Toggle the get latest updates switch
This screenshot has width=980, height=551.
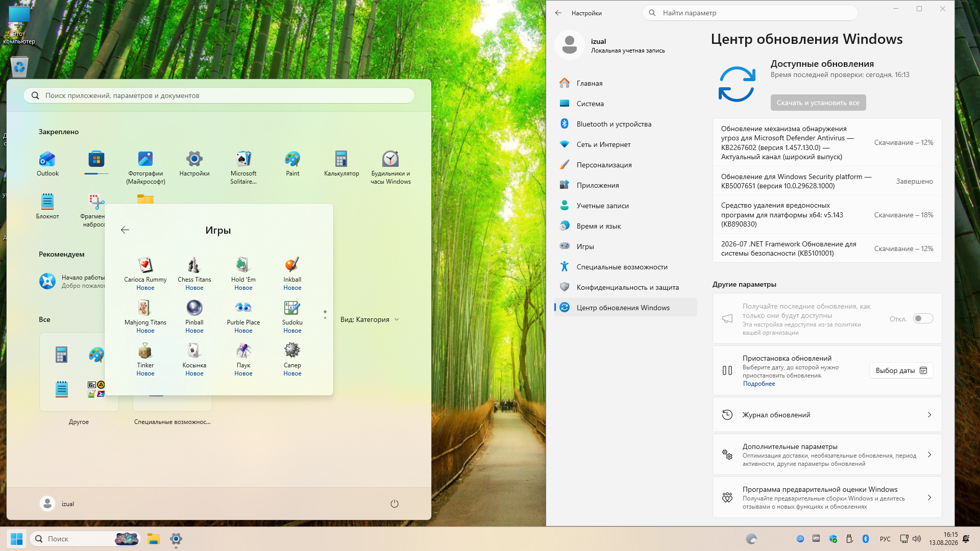tap(923, 319)
